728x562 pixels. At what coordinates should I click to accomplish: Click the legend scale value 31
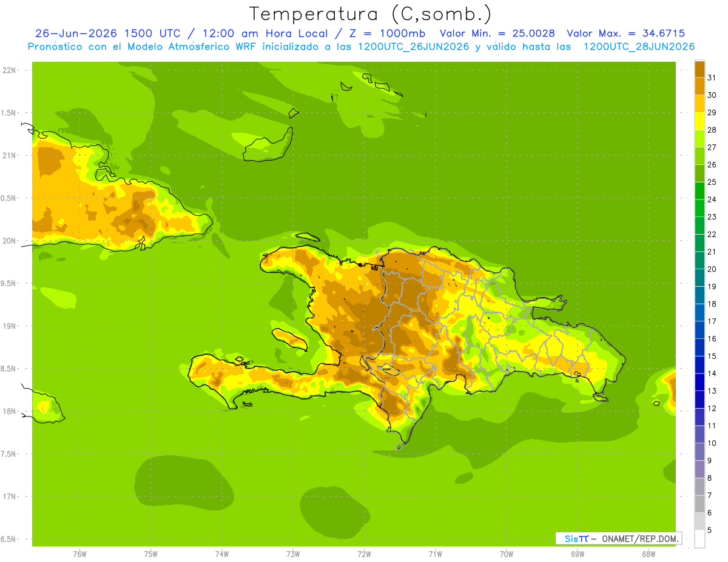(x=712, y=78)
